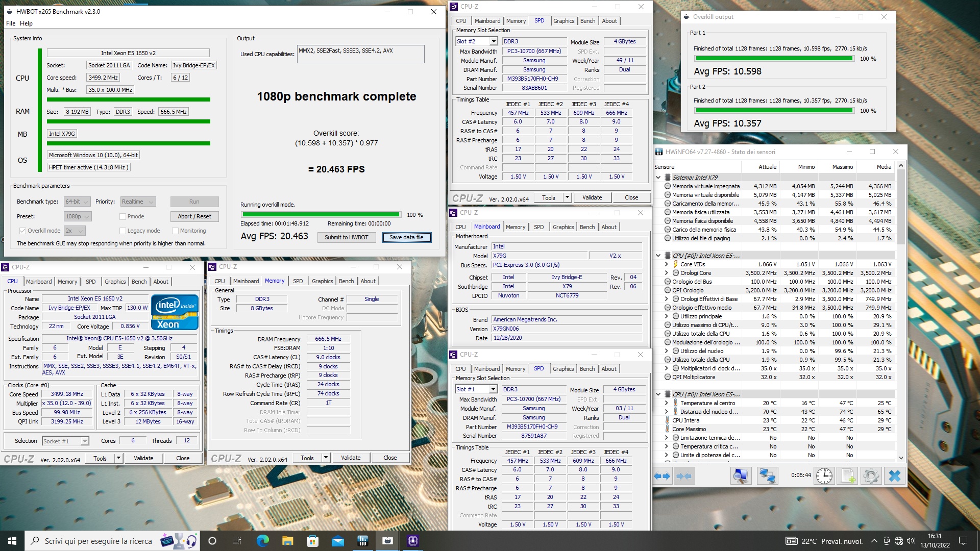The image size is (980, 551).
Task: Open Task View on taskbar
Action: click(x=237, y=541)
